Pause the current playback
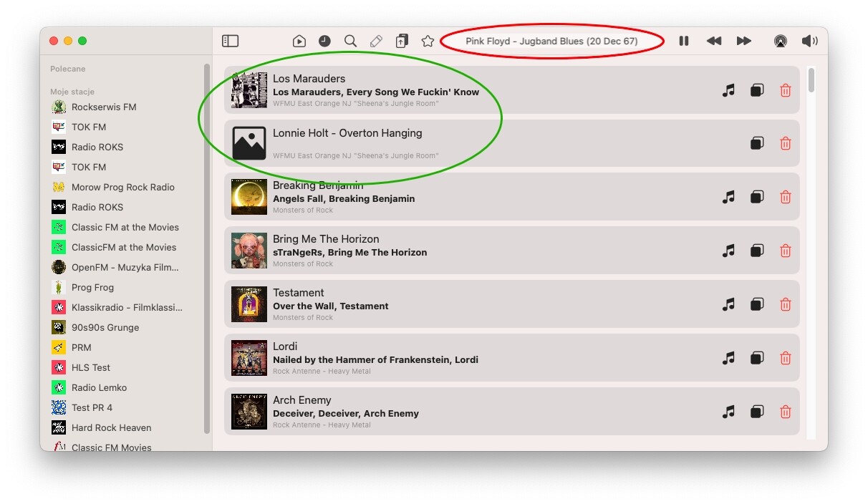This screenshot has height=504, width=868. (x=684, y=41)
